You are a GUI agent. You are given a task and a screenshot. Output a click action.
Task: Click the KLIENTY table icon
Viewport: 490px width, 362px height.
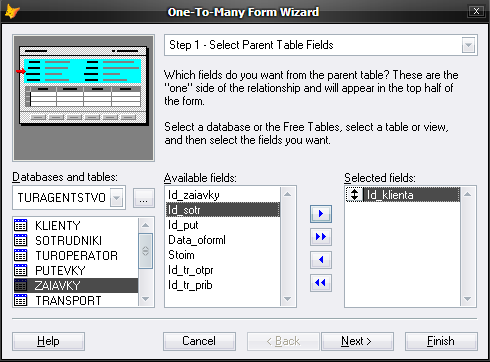tap(21, 225)
